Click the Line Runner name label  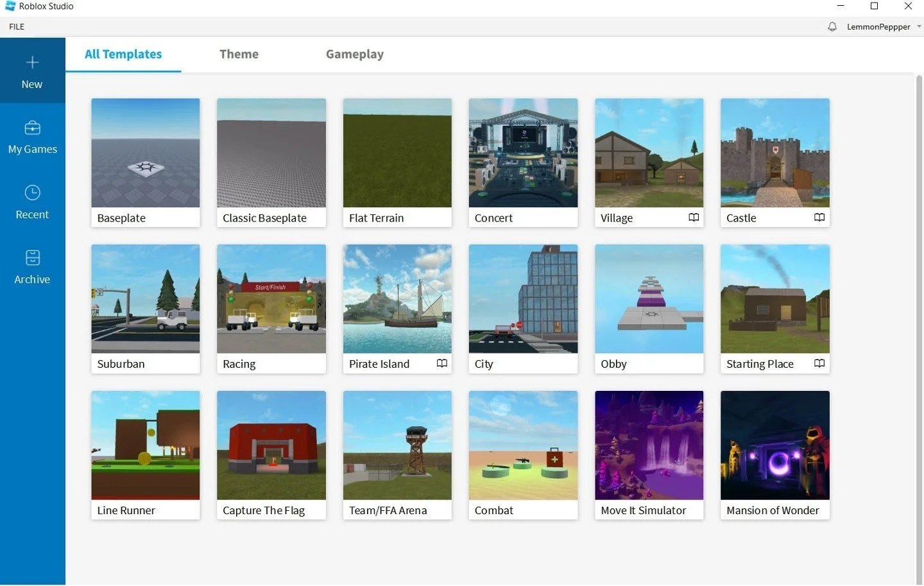pyautogui.click(x=126, y=510)
